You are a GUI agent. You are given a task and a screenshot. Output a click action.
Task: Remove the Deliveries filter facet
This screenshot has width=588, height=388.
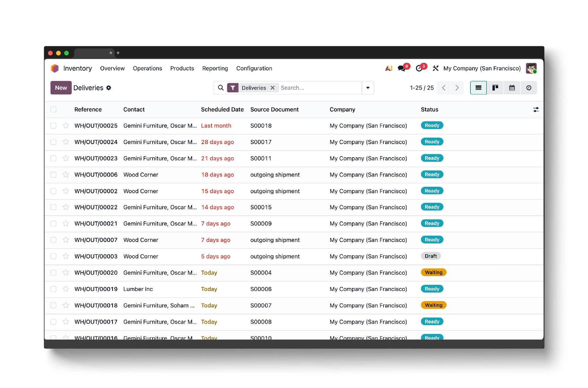click(273, 88)
